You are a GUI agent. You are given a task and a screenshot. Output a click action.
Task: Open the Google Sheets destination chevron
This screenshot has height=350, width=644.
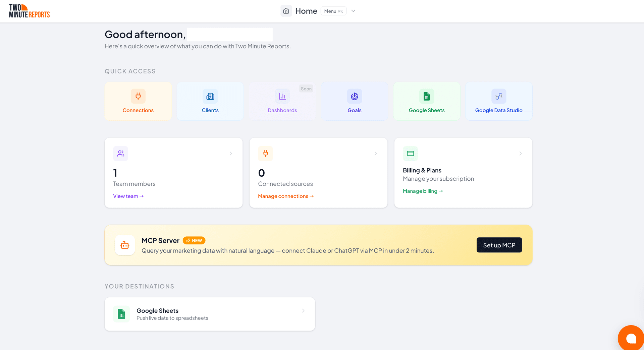click(303, 311)
